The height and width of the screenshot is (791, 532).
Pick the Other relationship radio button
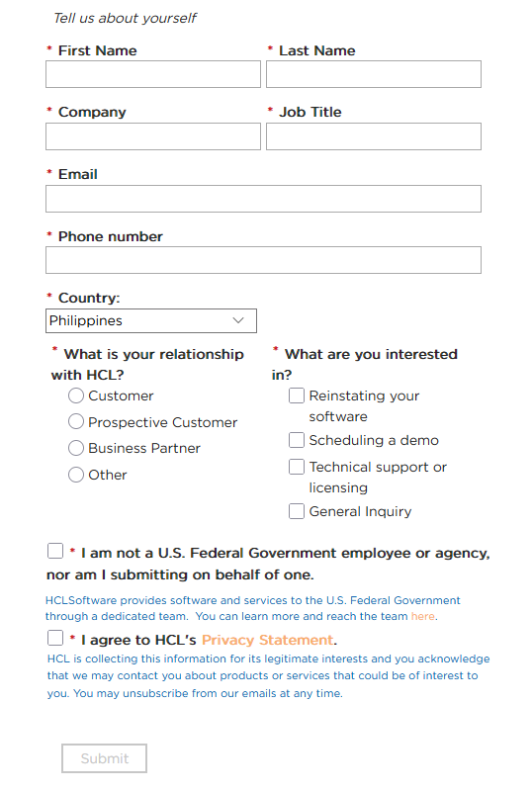(x=76, y=475)
